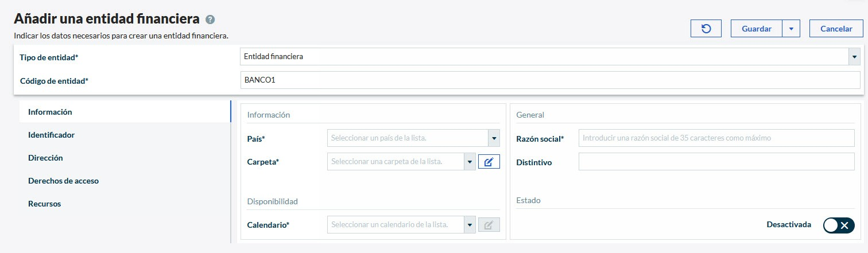This screenshot has height=253, width=868.
Task: Click the Razón social input field
Action: 716,138
